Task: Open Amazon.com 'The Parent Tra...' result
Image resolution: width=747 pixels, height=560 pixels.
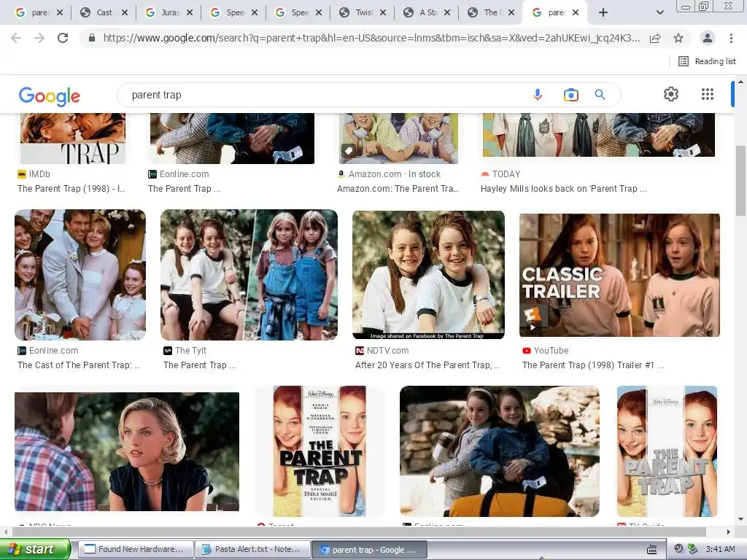Action: tap(398, 189)
